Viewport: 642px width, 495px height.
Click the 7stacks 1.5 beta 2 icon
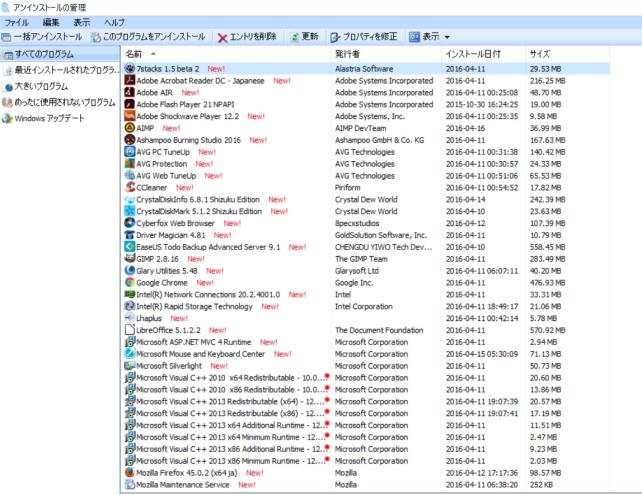tap(129, 69)
